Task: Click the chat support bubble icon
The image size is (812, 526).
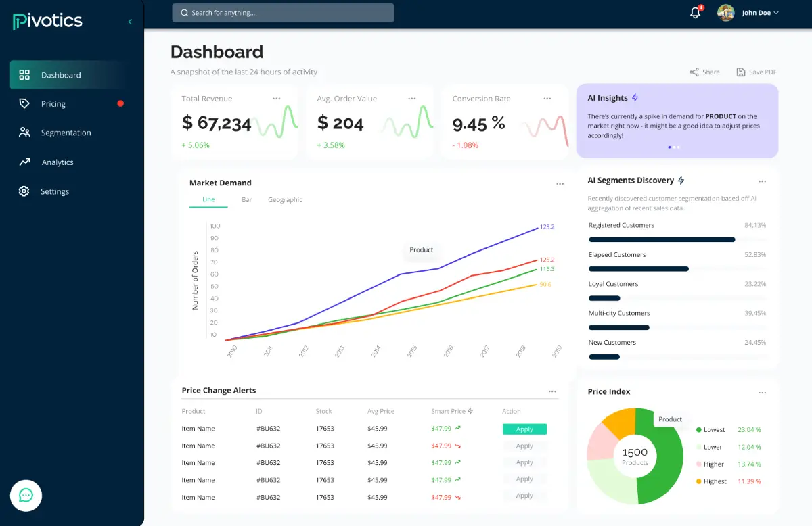Action: pos(26,495)
